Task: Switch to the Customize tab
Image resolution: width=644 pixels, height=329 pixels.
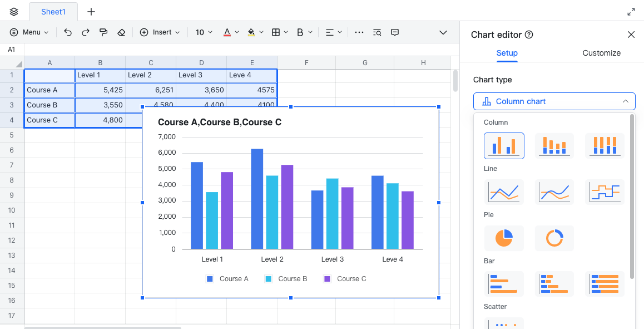Action: (601, 53)
